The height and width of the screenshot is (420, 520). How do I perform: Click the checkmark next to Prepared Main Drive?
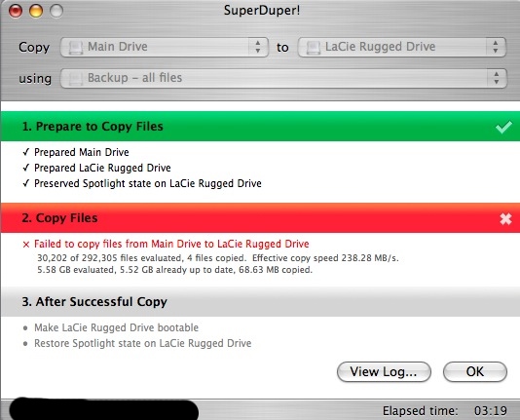point(26,152)
